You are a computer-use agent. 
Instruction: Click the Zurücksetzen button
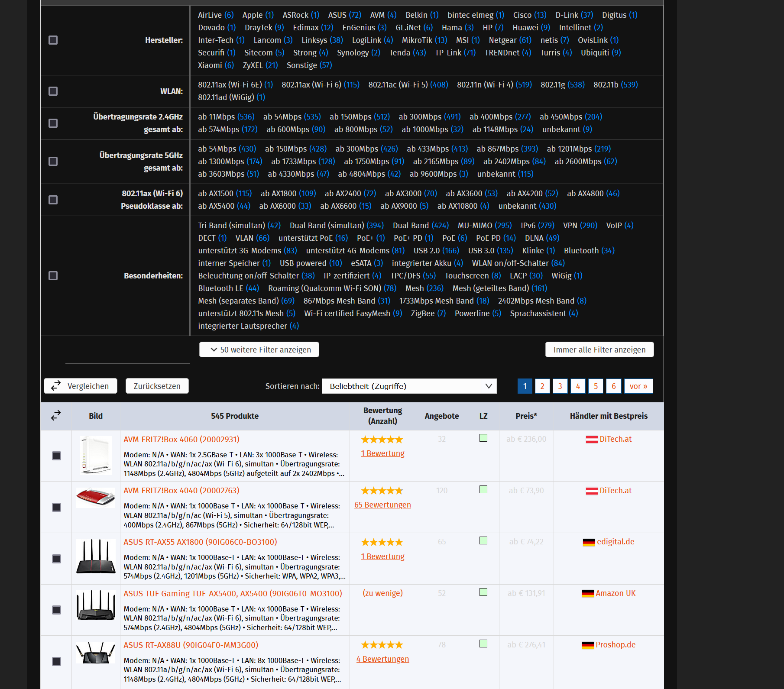pyautogui.click(x=157, y=386)
